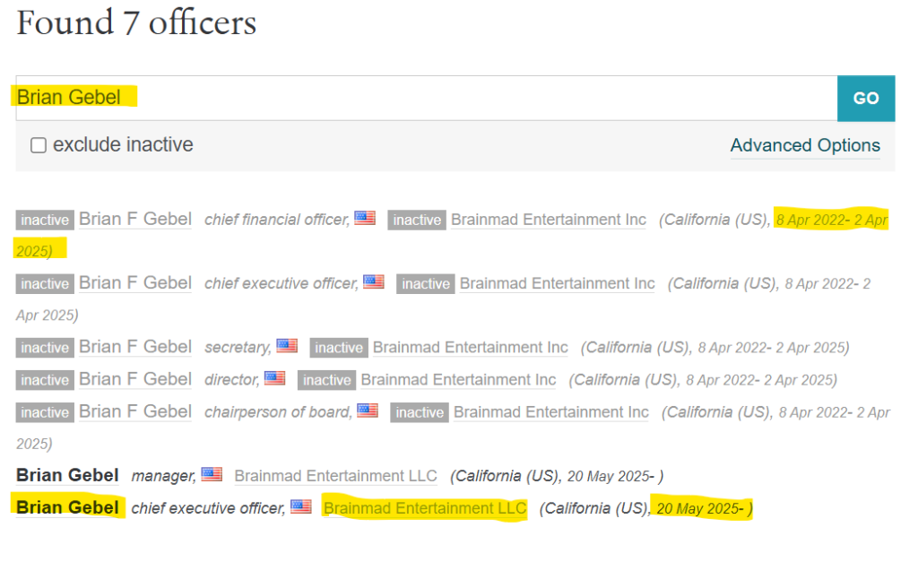Open the Brian Gebel manager officer link
The width and height of the screenshot is (918, 588).
pyautogui.click(x=67, y=476)
